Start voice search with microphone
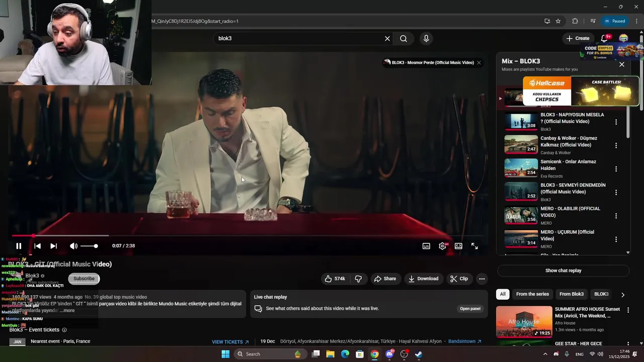The height and width of the screenshot is (362, 644). [426, 39]
